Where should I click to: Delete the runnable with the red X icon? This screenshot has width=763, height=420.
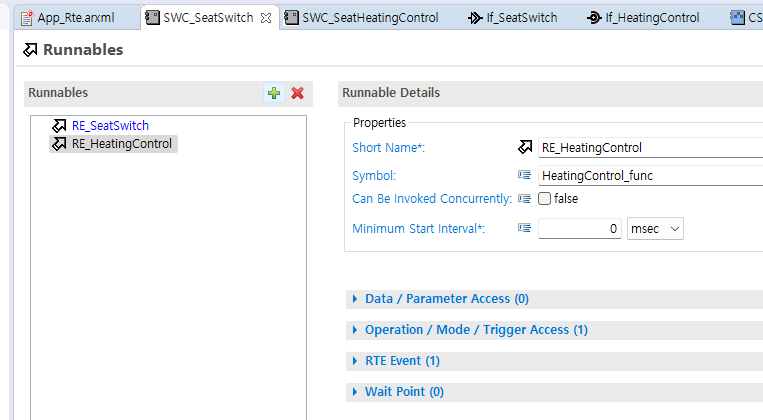click(x=297, y=93)
